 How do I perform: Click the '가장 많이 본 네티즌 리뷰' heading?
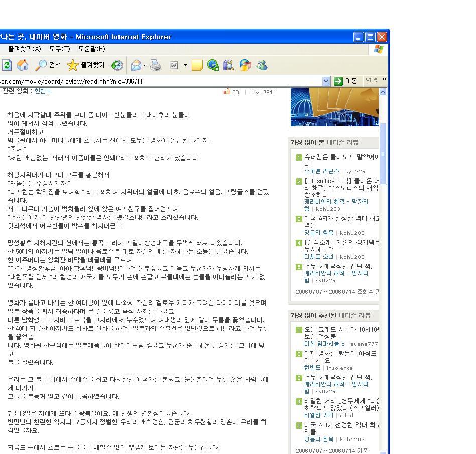click(324, 143)
